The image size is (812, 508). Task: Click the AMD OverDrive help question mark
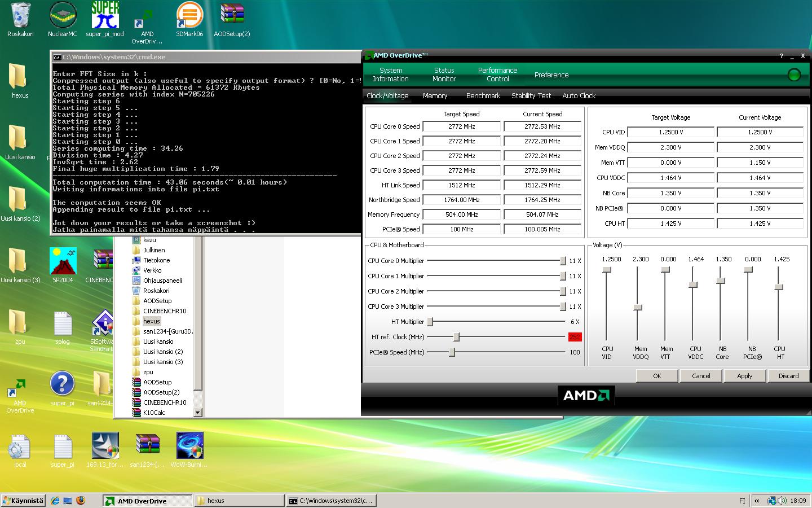click(x=781, y=55)
